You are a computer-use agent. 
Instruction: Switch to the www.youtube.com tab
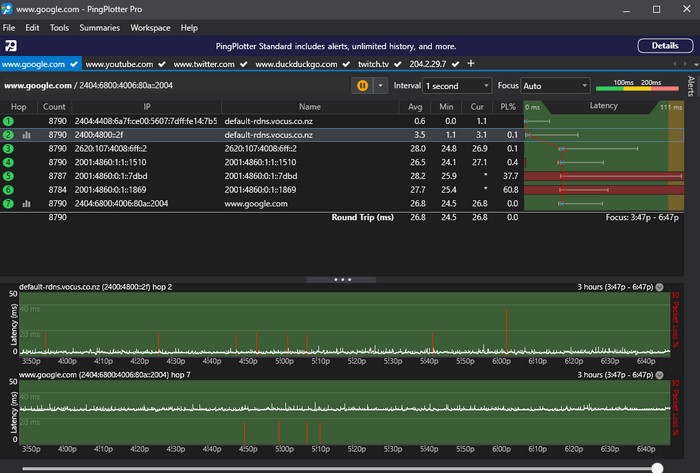pos(117,64)
